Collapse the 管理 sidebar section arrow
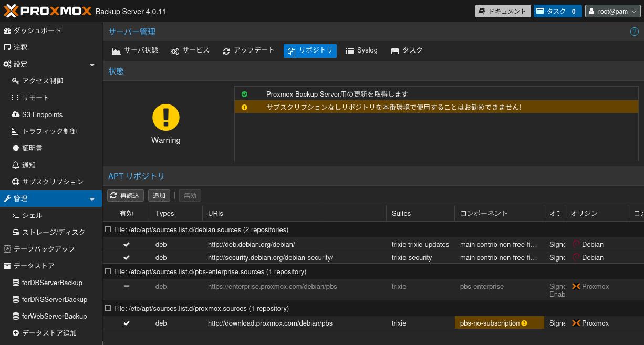The width and height of the screenshot is (644, 345). tap(92, 199)
